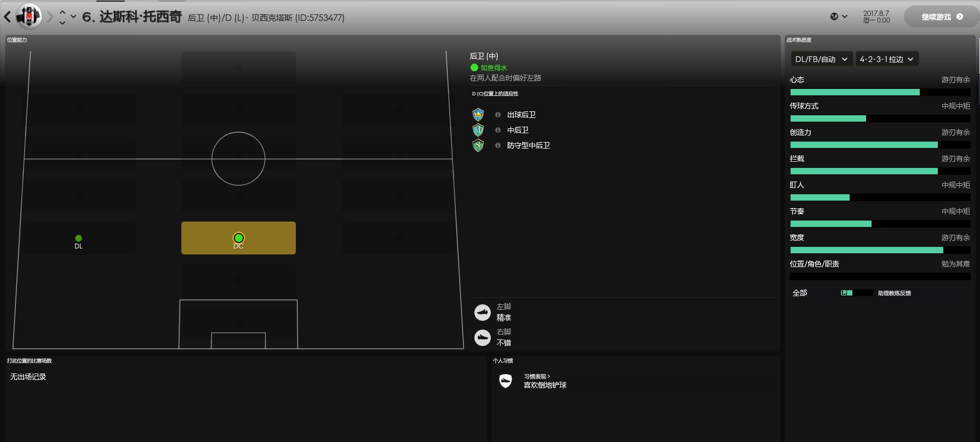980x442 pixels.
Task: Click the tackle habit icon near 喜欢倒地铲球
Action: coord(506,381)
